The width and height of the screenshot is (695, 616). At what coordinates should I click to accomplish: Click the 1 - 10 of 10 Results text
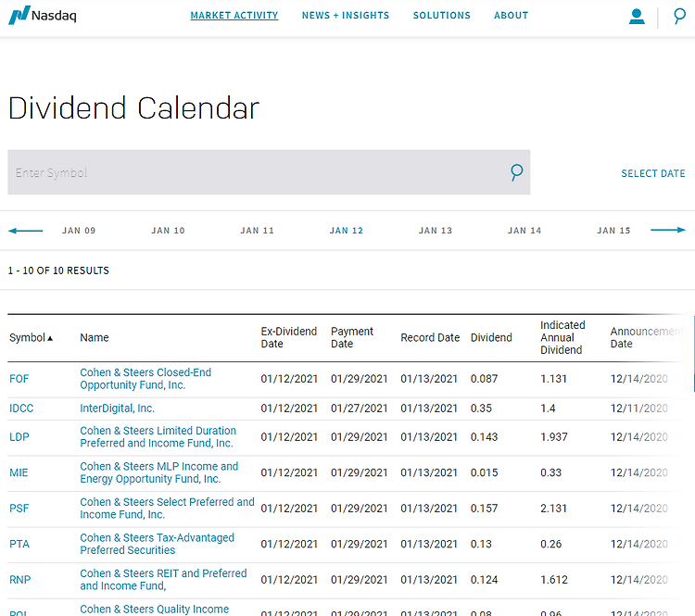point(58,270)
